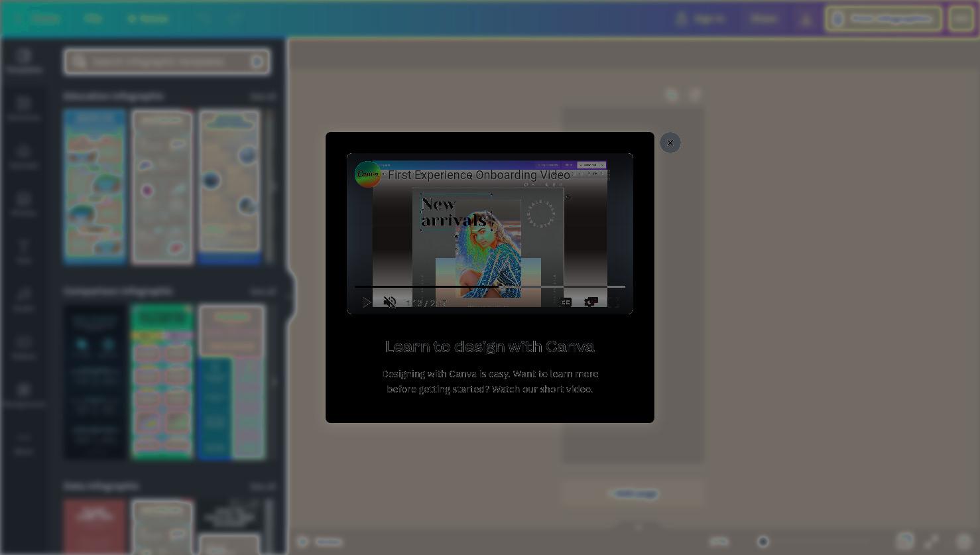980x555 pixels.
Task: Unmute the video audio
Action: click(390, 302)
